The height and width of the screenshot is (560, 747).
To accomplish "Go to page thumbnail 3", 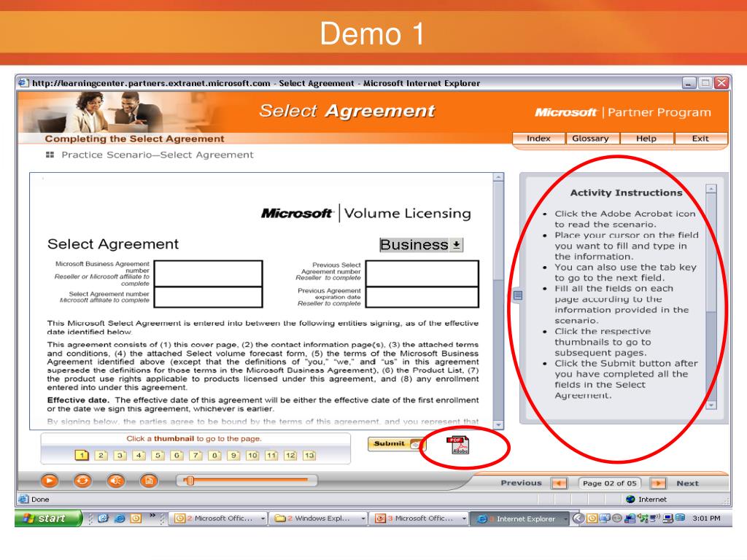I will (x=120, y=455).
